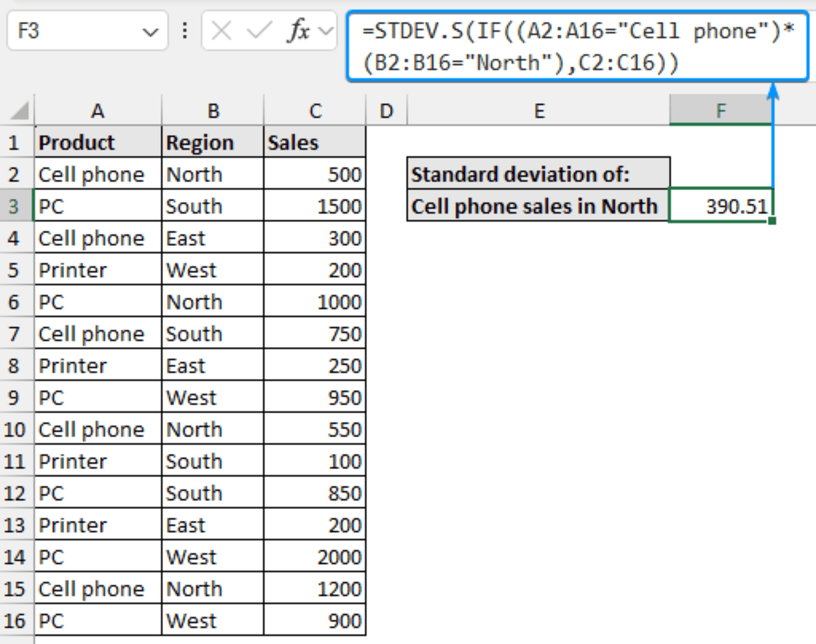
Task: Click the Enter checkmark icon in formula bar
Action: click(x=257, y=30)
